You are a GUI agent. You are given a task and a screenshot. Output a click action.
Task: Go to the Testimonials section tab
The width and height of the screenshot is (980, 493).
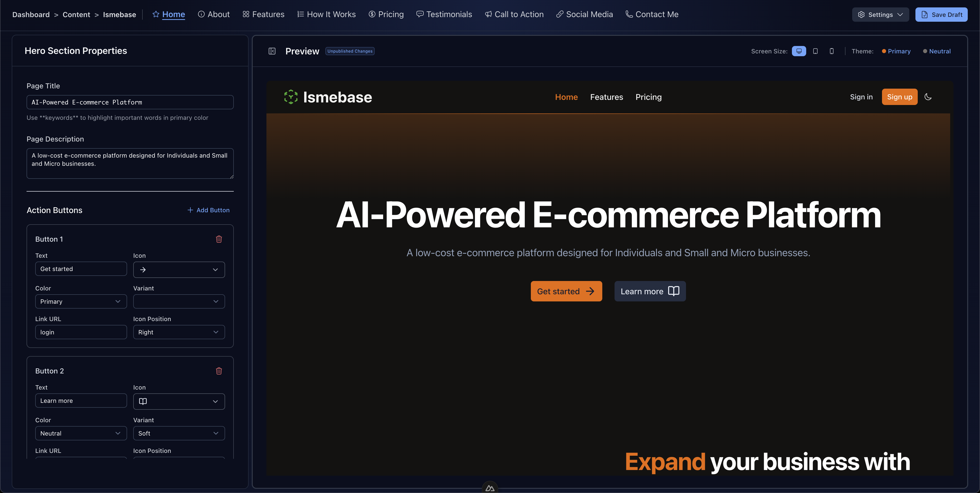pyautogui.click(x=444, y=15)
